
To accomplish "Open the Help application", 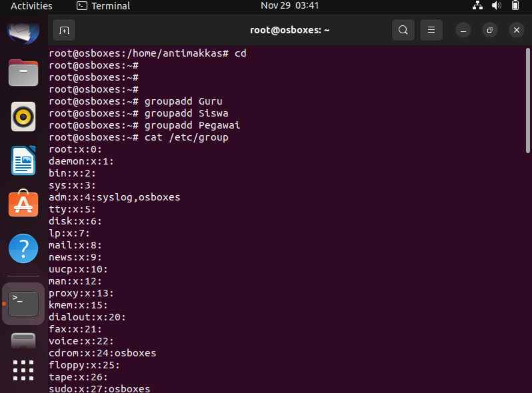I will click(x=23, y=248).
